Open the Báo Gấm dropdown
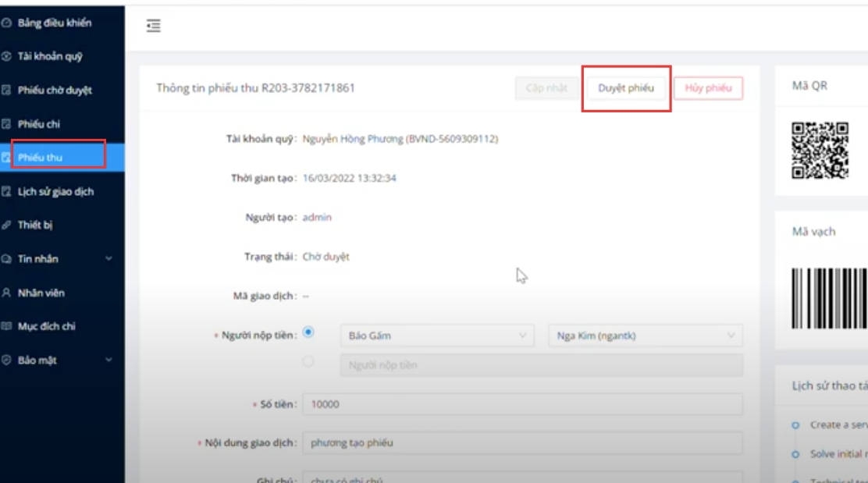The width and height of the screenshot is (868, 483). 436,336
